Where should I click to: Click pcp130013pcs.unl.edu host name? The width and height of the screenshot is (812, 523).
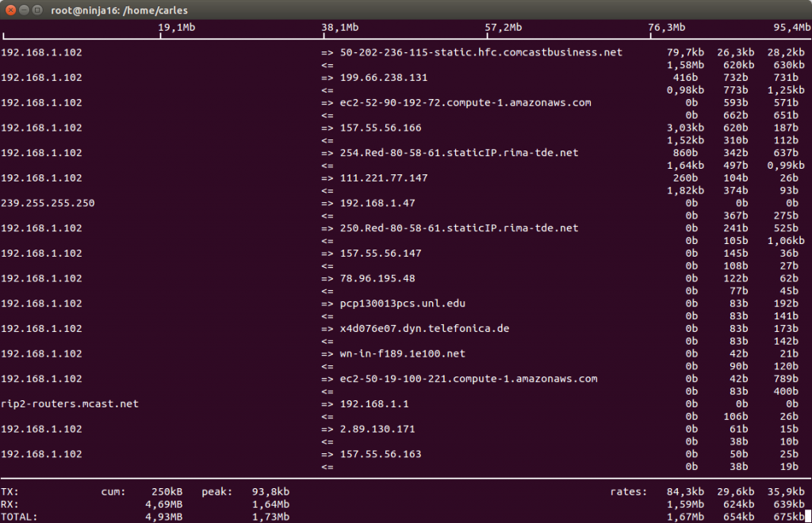point(402,303)
